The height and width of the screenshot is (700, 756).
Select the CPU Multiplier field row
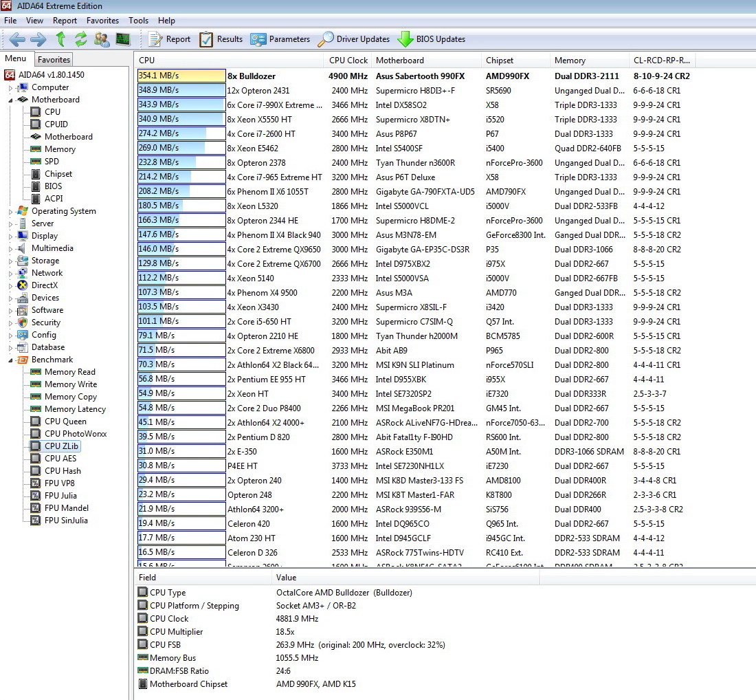[337, 631]
